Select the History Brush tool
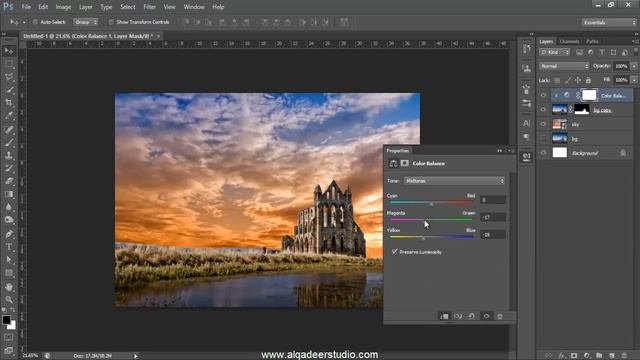640x360 pixels. pos(9,168)
